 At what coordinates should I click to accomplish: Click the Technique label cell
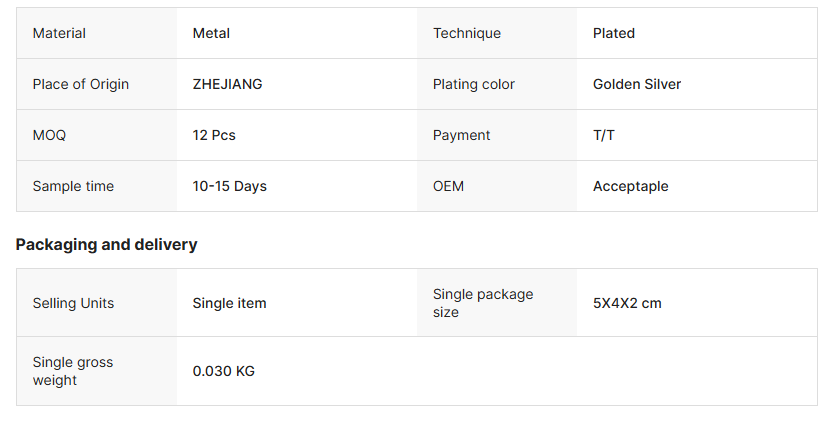[x=467, y=33]
